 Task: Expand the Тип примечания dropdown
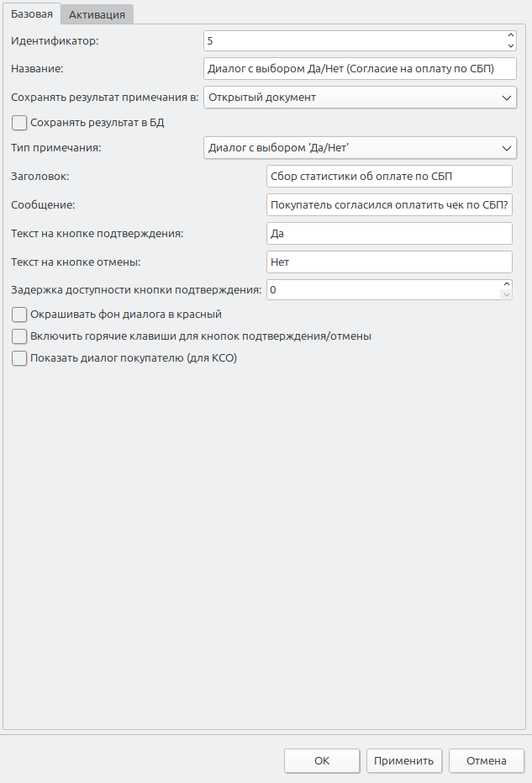pos(360,148)
